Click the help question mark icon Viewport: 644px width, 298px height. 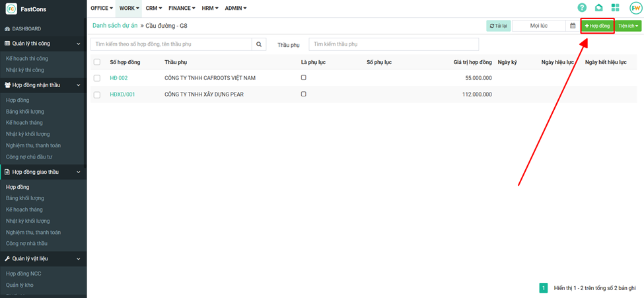point(582,8)
